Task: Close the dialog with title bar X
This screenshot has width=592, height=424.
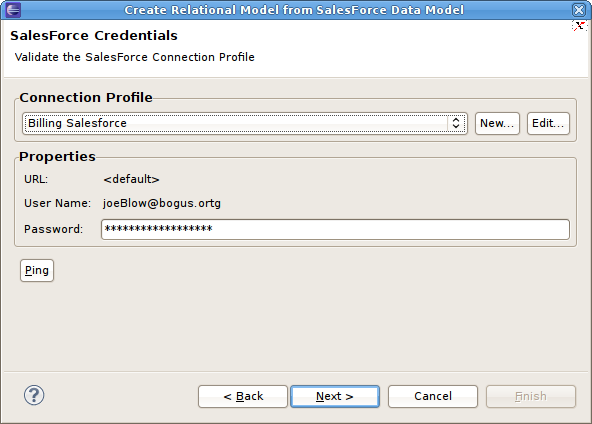Action: tap(579, 10)
